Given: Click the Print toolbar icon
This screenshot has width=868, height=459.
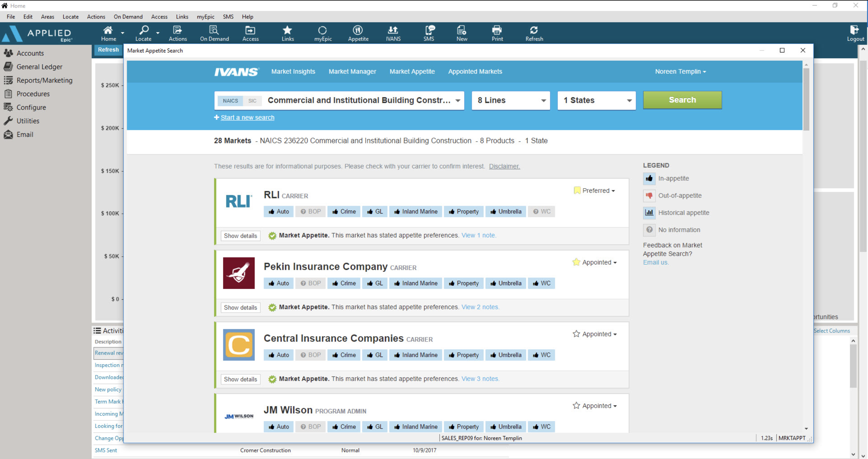Looking at the screenshot, I should [x=497, y=33].
